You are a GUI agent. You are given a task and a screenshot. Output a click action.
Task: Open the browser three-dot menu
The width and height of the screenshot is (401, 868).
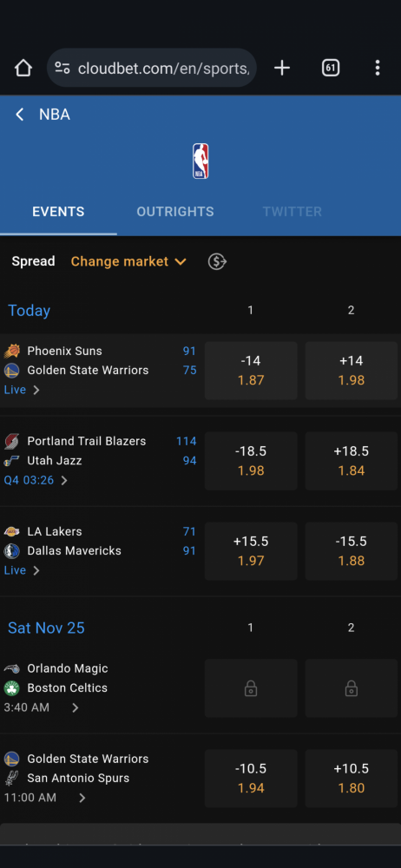(x=378, y=68)
